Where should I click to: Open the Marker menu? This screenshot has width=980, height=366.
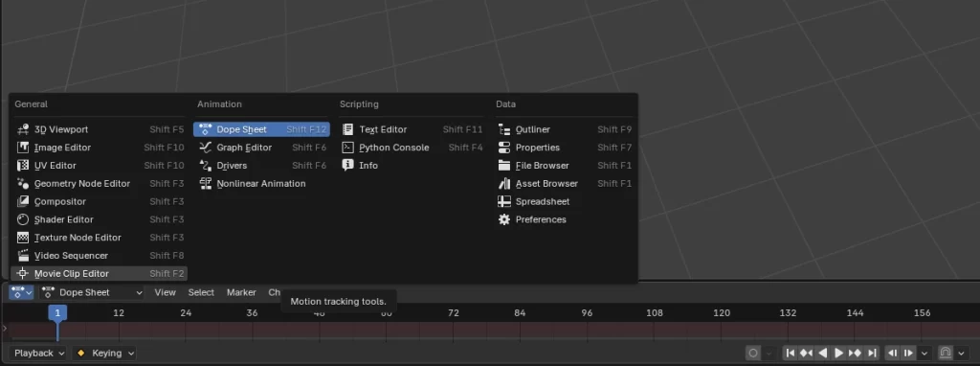coord(241,292)
